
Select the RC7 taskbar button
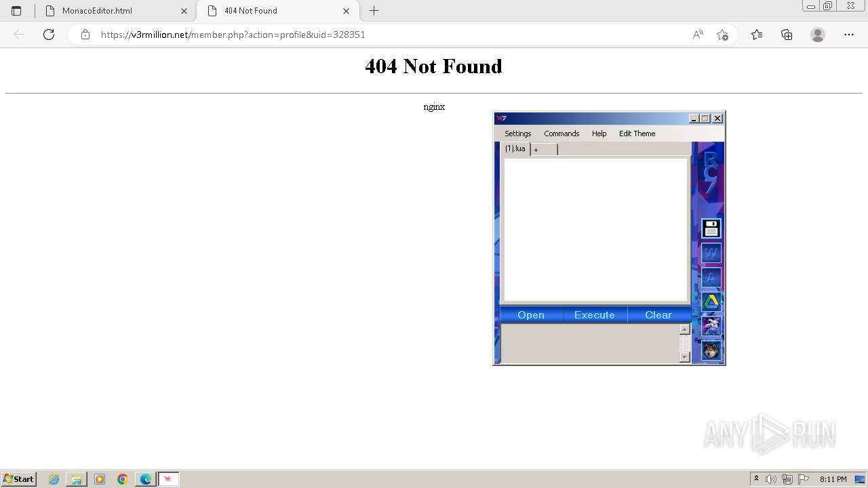168,479
